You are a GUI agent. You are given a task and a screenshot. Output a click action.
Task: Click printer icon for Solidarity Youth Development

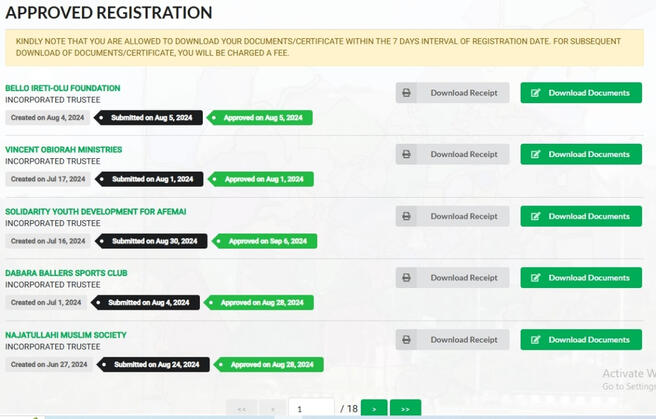(x=406, y=216)
